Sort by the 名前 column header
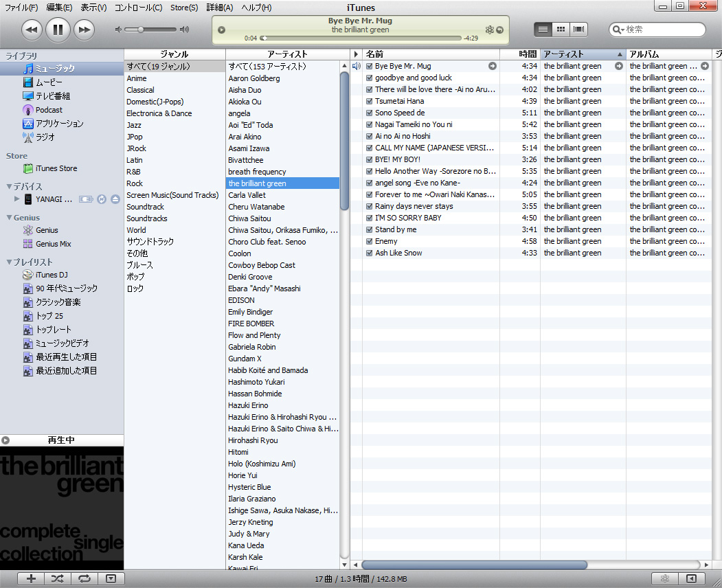Screen dimensions: 722x588 point(431,54)
